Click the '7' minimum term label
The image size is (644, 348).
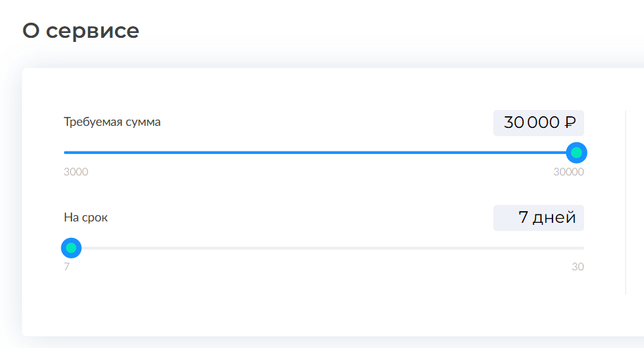pyautogui.click(x=67, y=267)
